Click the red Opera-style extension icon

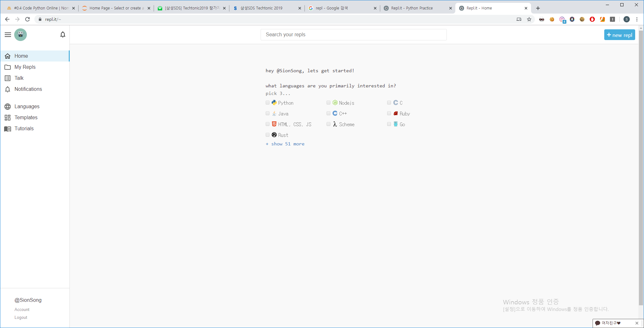pyautogui.click(x=592, y=19)
